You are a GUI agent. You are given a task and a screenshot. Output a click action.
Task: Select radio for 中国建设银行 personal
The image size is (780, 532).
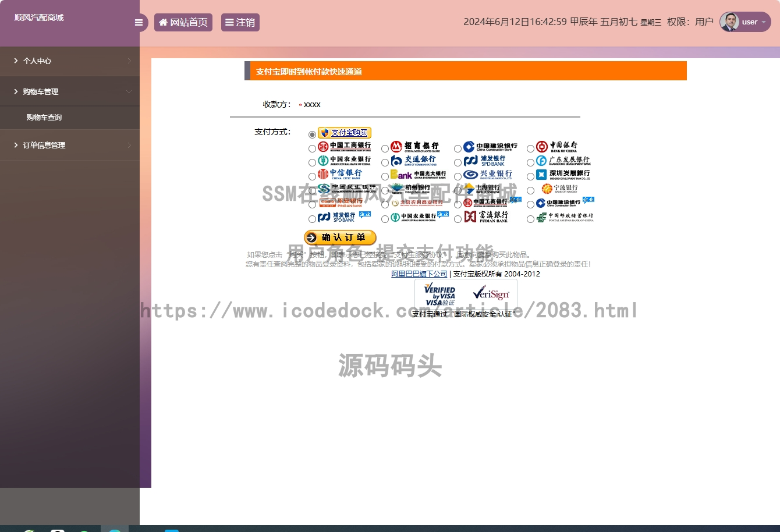tap(458, 149)
